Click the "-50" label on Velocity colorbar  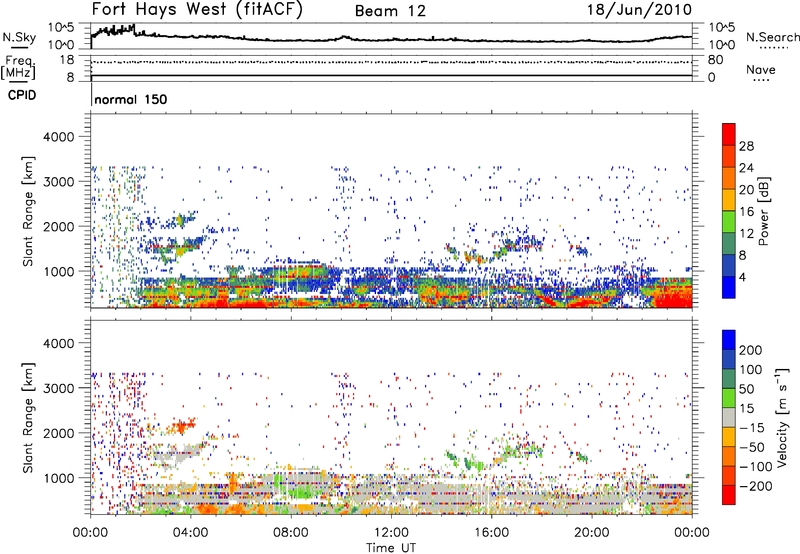click(x=752, y=447)
